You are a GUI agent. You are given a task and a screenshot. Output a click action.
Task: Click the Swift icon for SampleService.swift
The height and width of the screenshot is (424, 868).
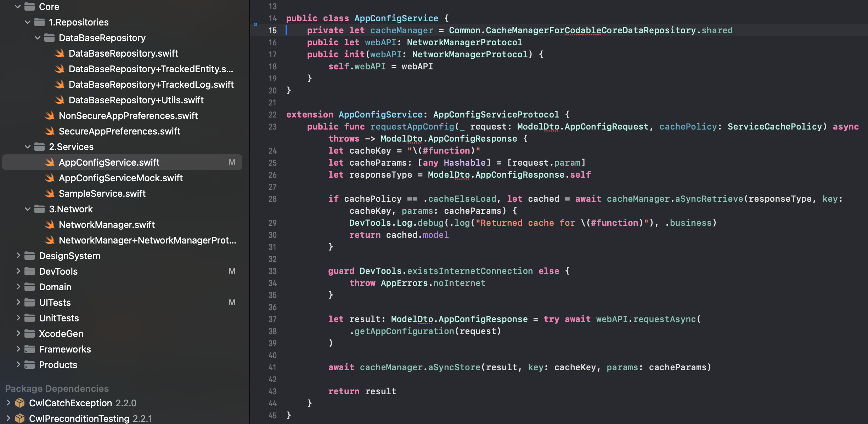click(x=50, y=194)
